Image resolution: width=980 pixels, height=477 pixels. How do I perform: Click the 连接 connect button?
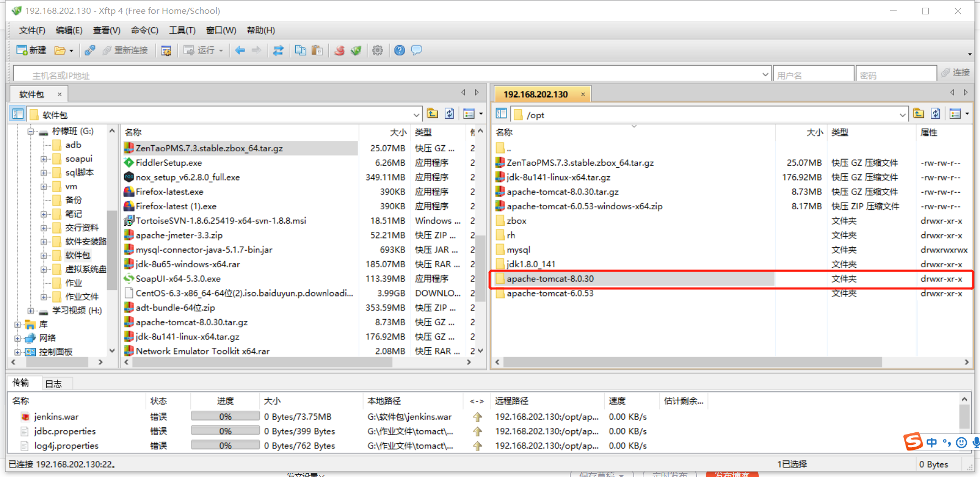956,72
